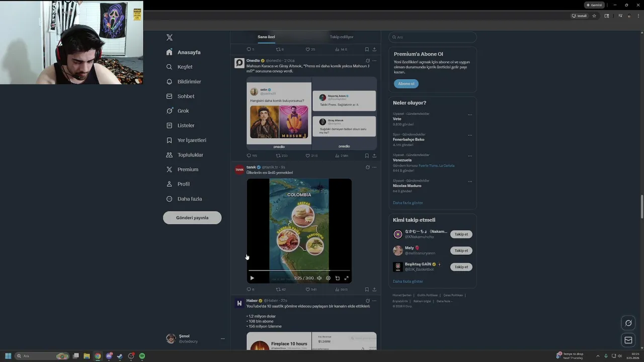Open account menu dots beside Şenol

point(222,339)
